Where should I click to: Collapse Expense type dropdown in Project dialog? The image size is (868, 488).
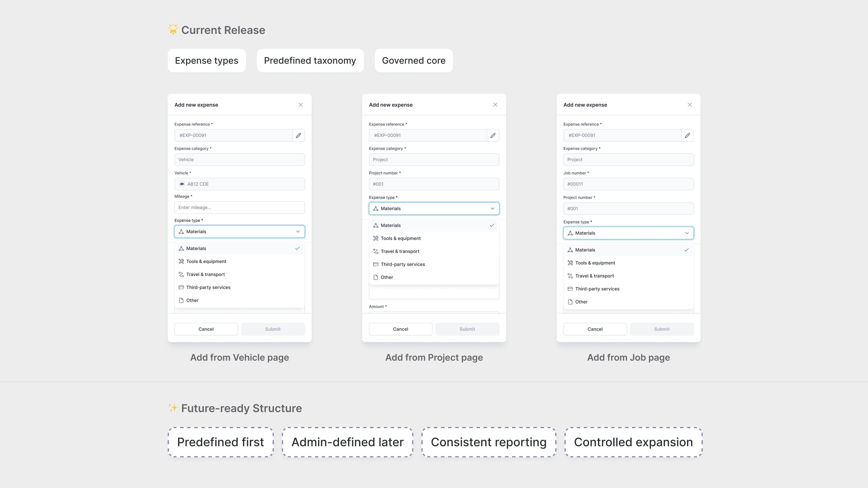point(492,209)
